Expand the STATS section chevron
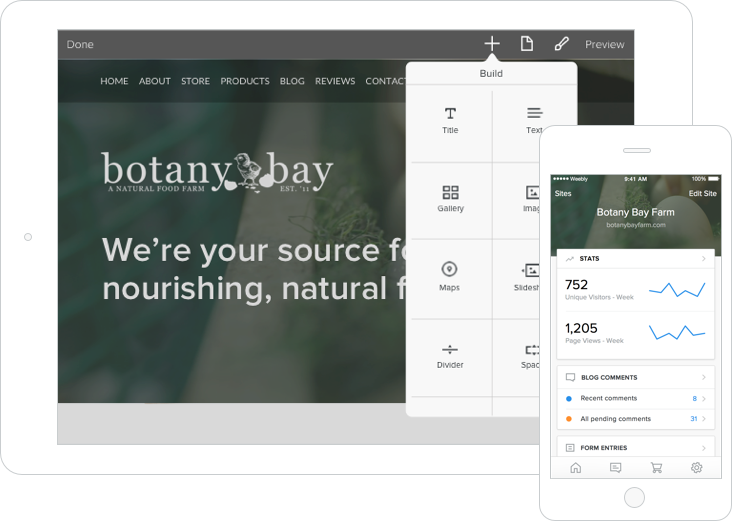Viewport: 732px width, 521px height. click(704, 259)
